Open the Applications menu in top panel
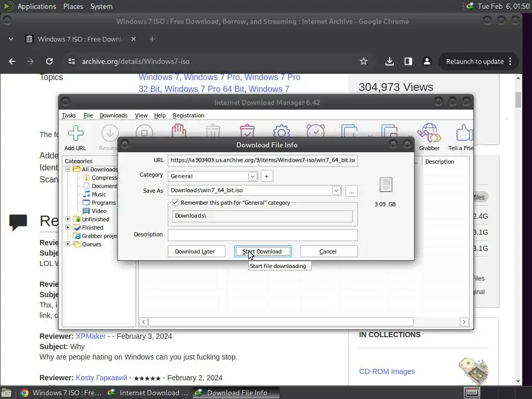 pos(37,6)
